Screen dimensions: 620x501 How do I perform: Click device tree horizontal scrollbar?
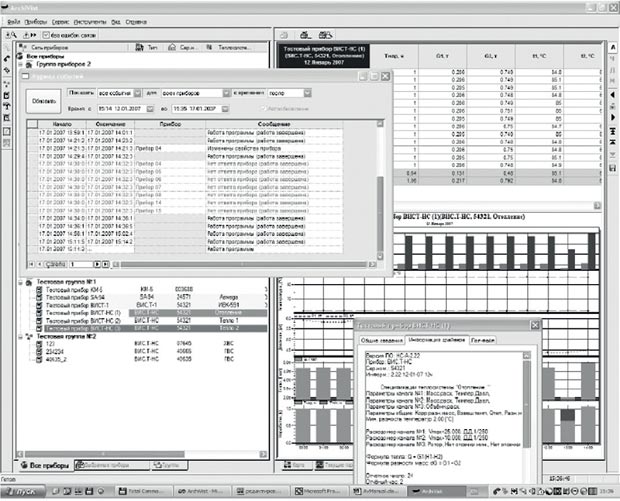click(142, 454)
